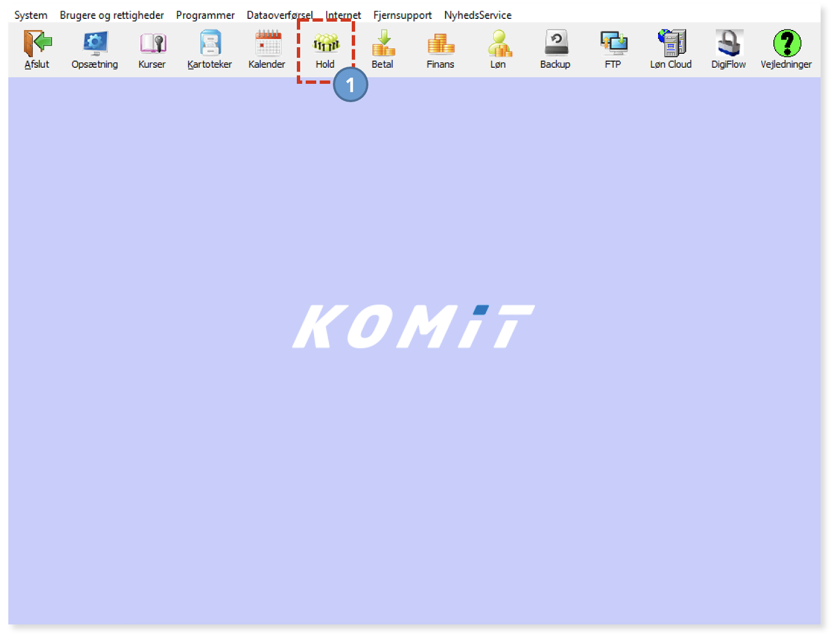This screenshot has width=840, height=635.
Task: Open Opsætning settings
Action: click(95, 49)
